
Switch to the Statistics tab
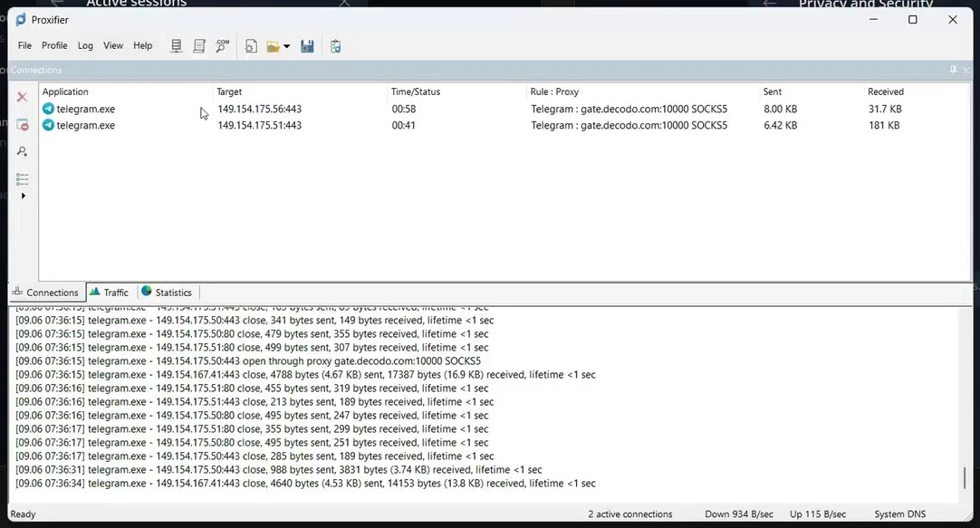pyautogui.click(x=167, y=293)
